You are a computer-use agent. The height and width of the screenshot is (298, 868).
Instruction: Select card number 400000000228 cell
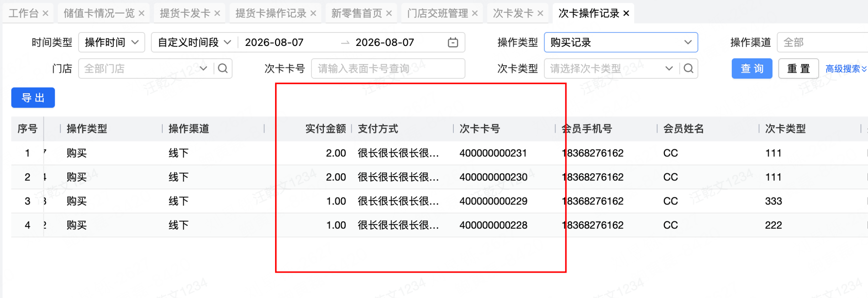click(493, 225)
